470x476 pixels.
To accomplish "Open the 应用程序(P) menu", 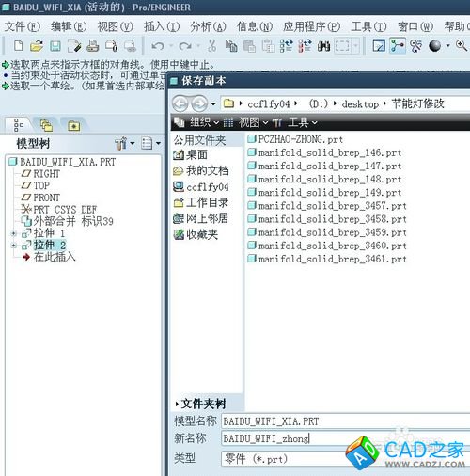I will click(311, 26).
